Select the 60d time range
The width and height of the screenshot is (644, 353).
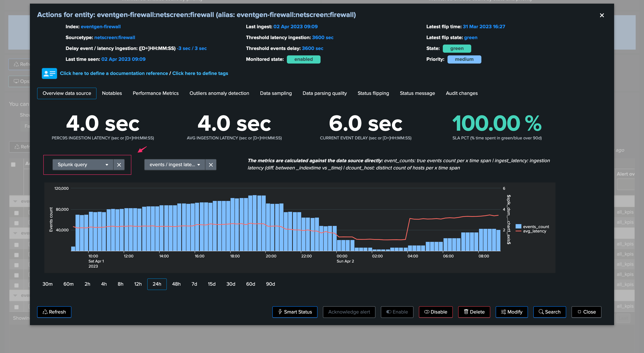[x=250, y=284]
